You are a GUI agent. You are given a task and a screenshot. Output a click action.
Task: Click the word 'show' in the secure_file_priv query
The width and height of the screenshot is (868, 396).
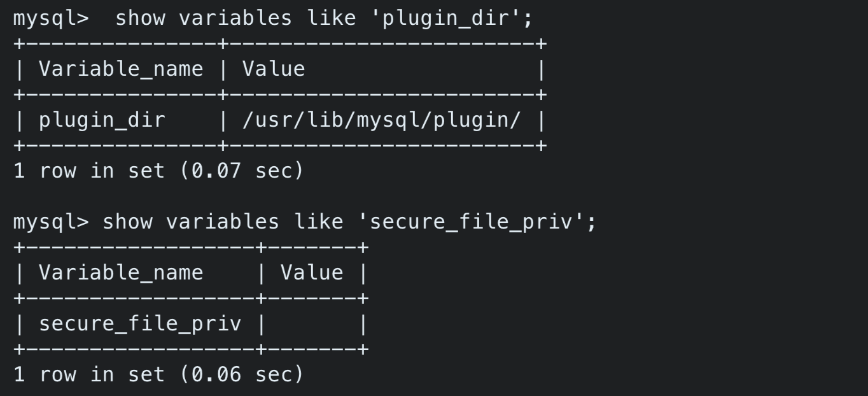click(x=127, y=222)
